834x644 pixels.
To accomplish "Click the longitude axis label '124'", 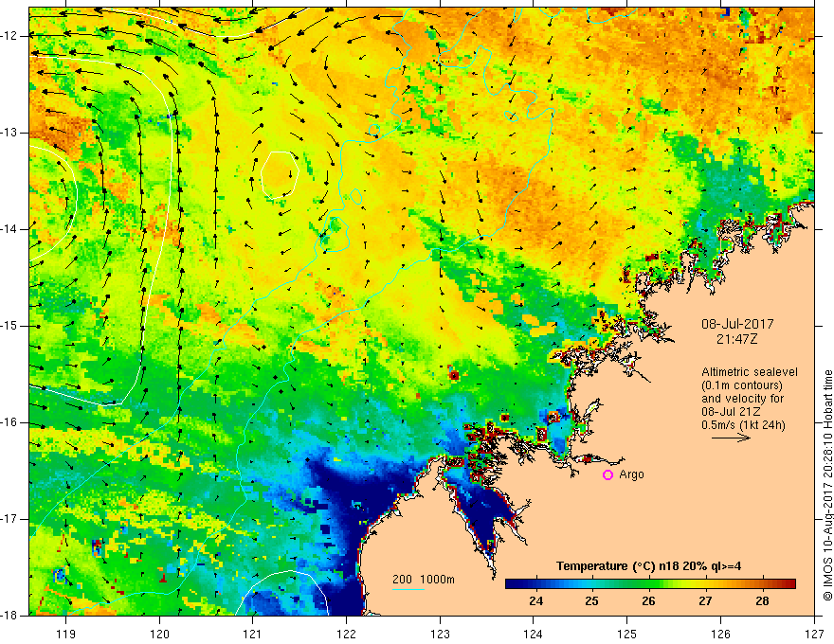I will click(x=534, y=634).
